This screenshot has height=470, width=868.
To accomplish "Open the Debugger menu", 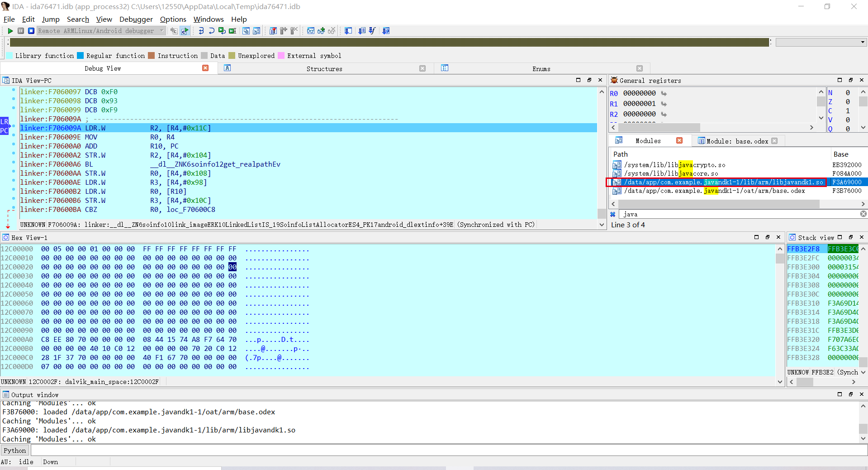I will pyautogui.click(x=136, y=19).
